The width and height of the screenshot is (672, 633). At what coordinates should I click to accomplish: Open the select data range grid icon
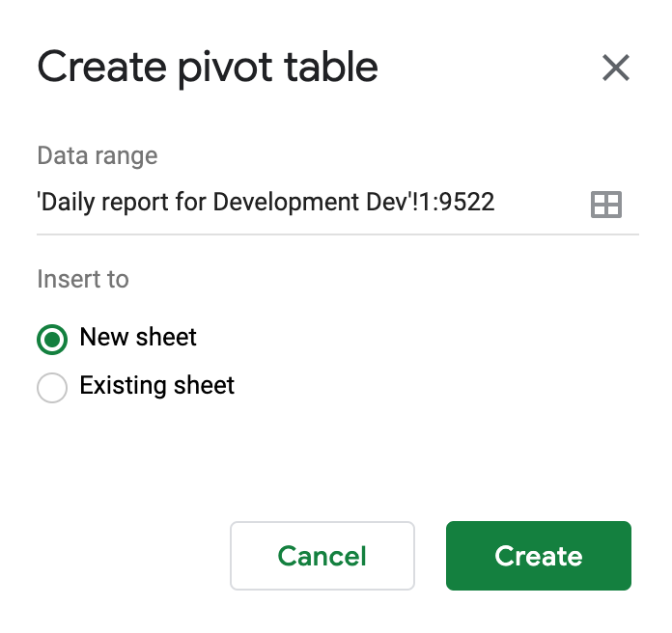(x=606, y=205)
